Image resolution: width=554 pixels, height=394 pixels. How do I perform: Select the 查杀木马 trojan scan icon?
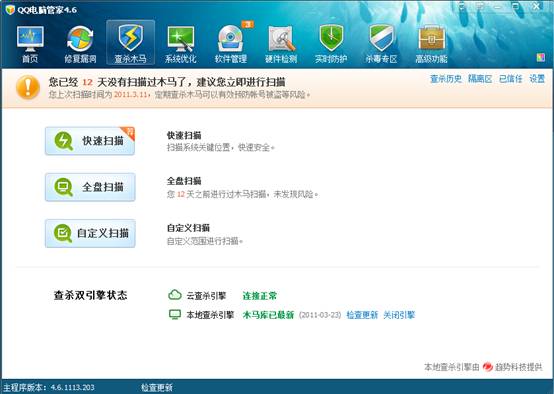pos(130,42)
